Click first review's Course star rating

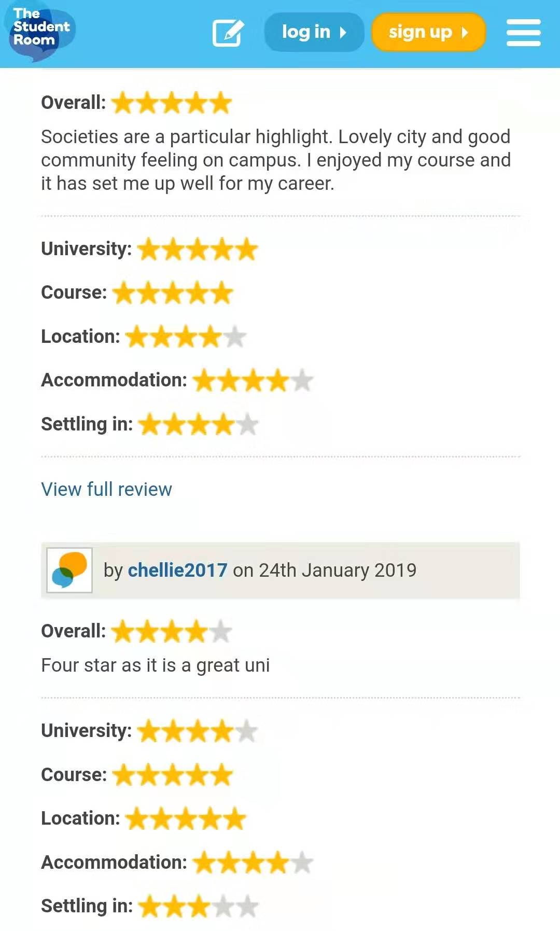point(173,293)
